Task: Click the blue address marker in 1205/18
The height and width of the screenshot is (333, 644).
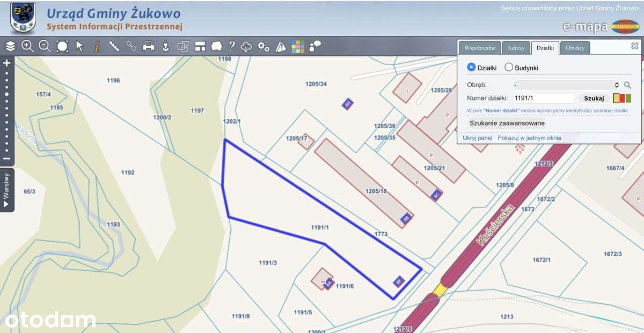Action: tap(406, 219)
